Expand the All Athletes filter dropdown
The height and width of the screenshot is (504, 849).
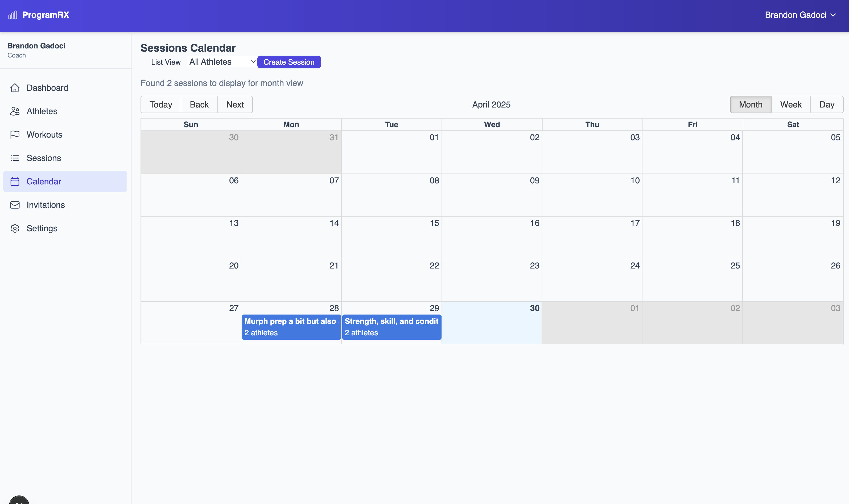tap(222, 62)
